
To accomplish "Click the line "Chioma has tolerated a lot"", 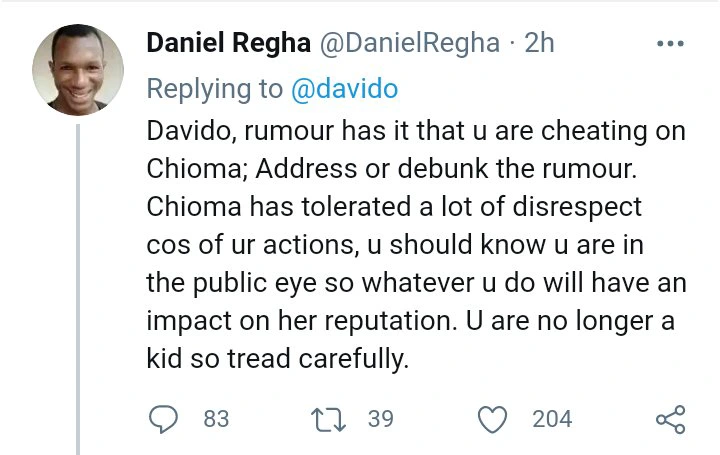I will pos(394,208).
